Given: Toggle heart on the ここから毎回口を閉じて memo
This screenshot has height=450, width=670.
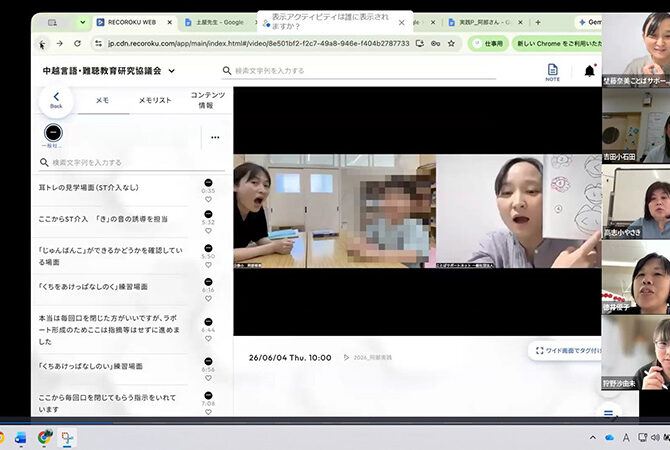Looking at the screenshot, I should pos(208,412).
